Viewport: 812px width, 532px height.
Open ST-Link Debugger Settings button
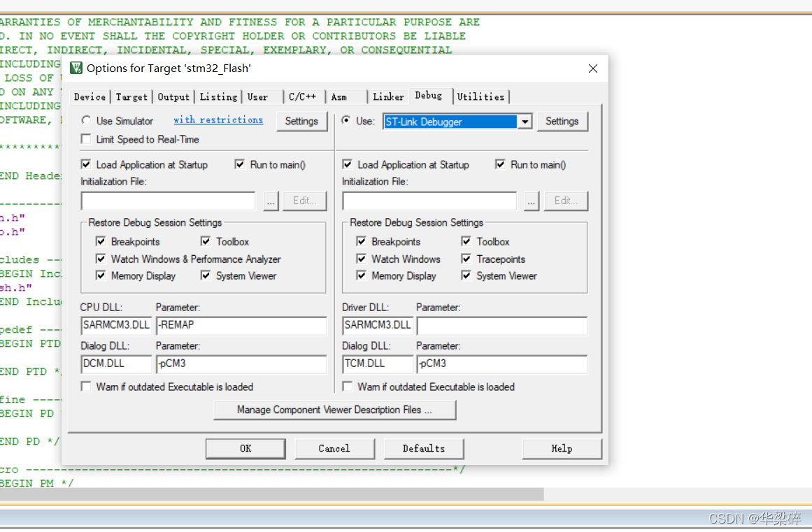click(562, 121)
